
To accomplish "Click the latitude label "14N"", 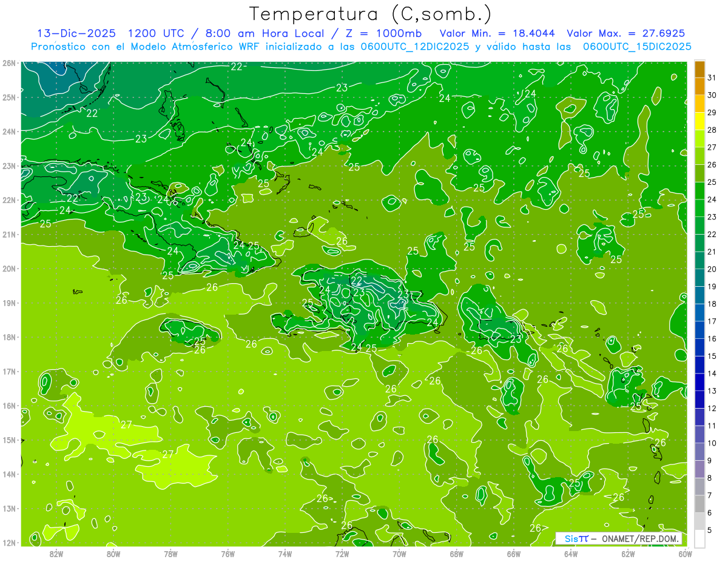I will coord(8,474).
